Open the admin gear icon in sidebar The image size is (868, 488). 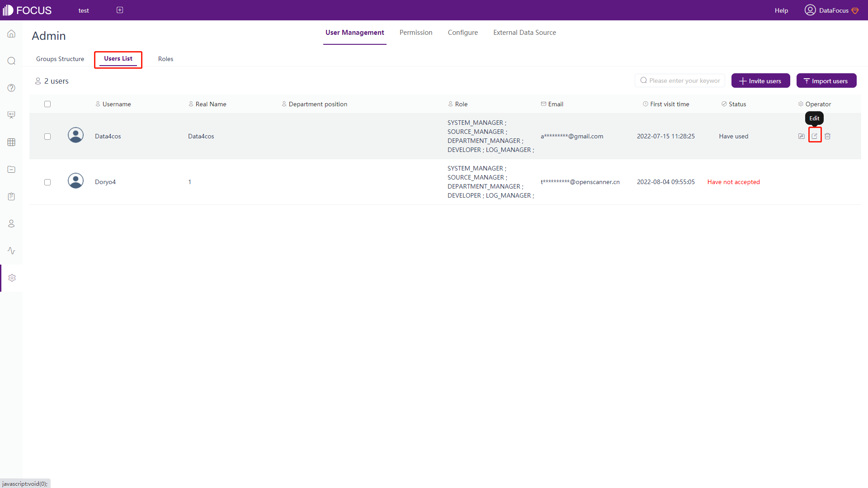point(12,278)
